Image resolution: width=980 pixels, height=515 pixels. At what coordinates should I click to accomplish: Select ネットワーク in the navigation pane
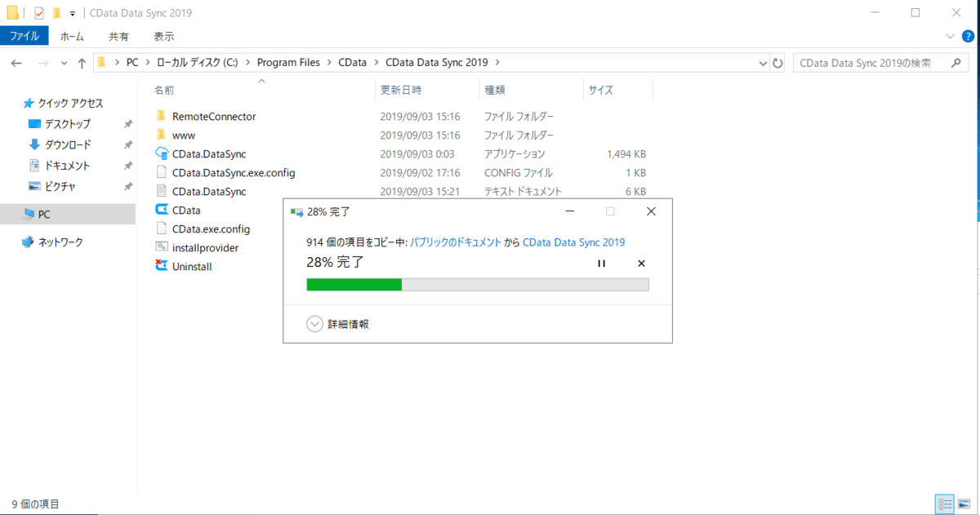click(x=60, y=242)
